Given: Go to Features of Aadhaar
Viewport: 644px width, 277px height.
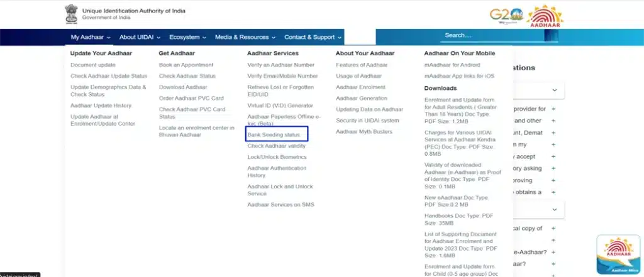Looking at the screenshot, I should (x=362, y=65).
